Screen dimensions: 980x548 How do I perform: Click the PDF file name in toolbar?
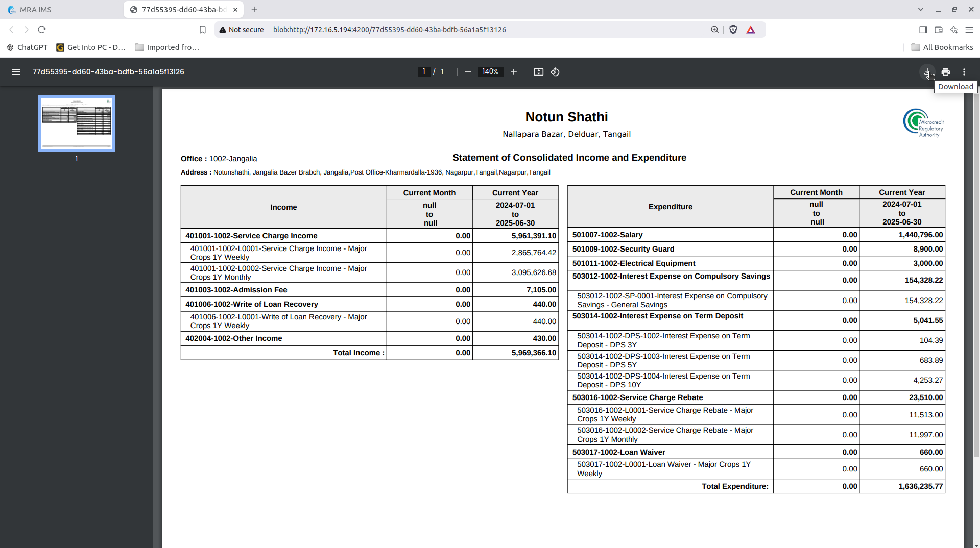(108, 72)
